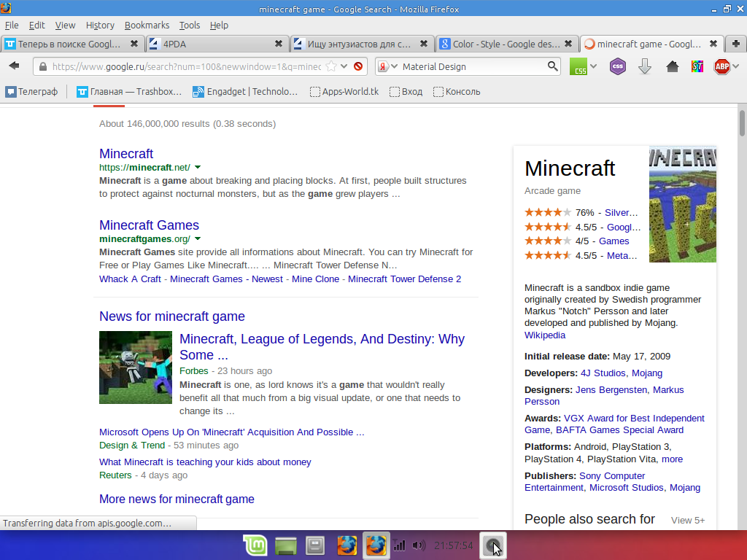Open the Jens Bergensten designer link

click(x=611, y=390)
